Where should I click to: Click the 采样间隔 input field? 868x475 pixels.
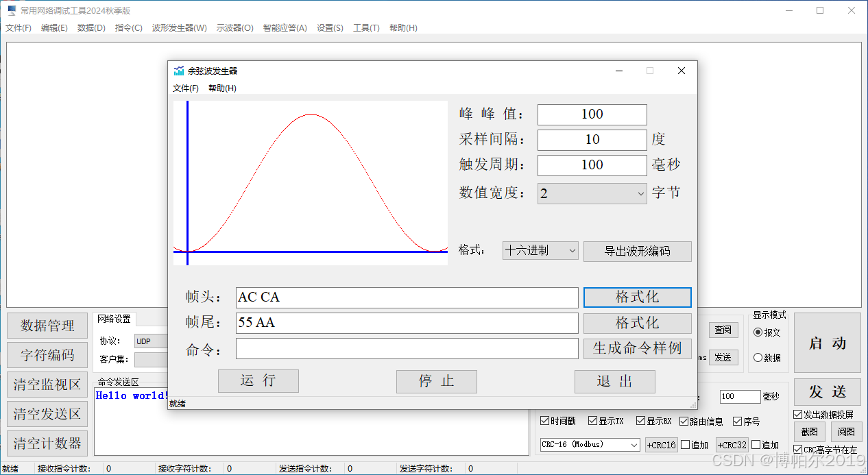click(x=592, y=140)
